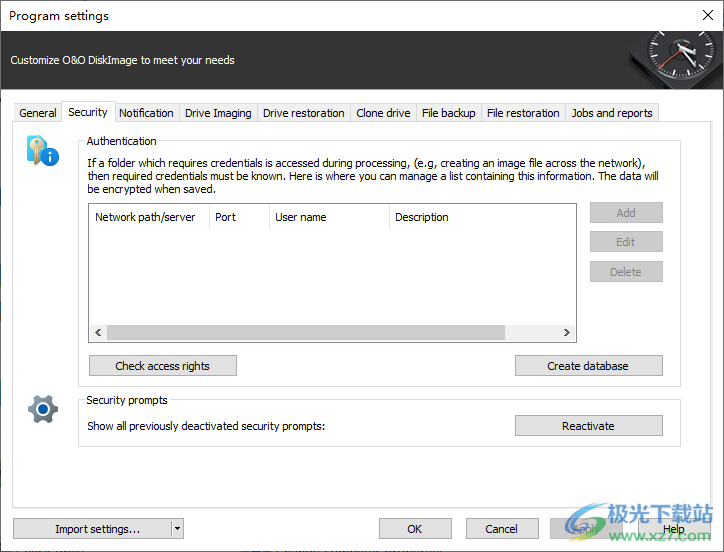The width and height of the screenshot is (724, 552).
Task: Reactivate deactivated security prompts
Action: pos(589,426)
